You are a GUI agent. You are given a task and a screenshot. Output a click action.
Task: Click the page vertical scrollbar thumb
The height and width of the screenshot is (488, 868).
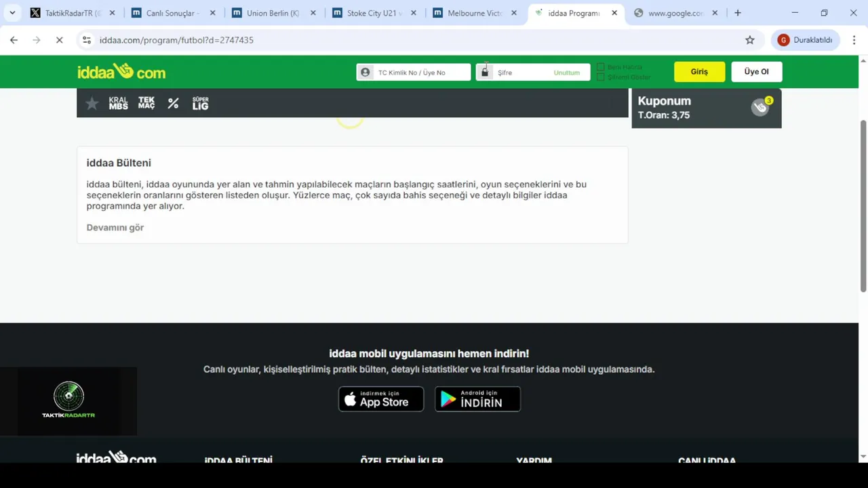coord(863,207)
